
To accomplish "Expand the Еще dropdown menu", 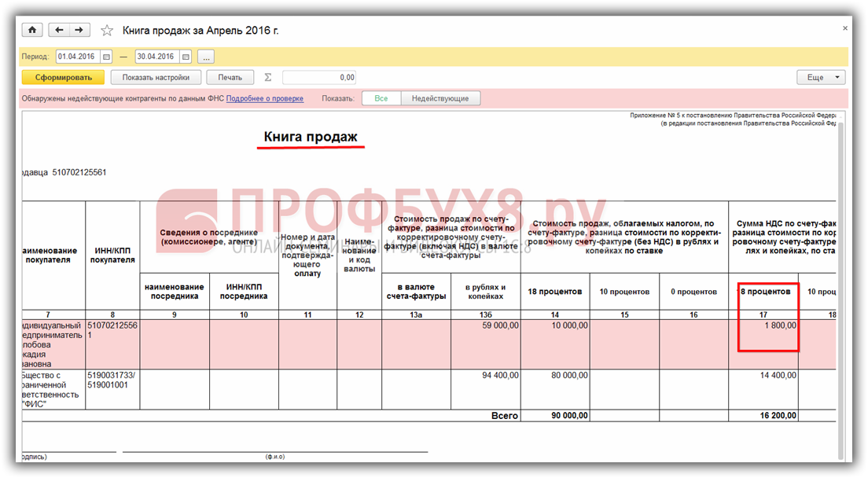I will click(x=821, y=78).
